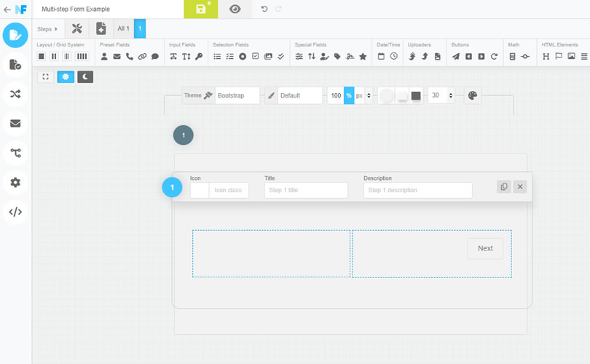
Task: Open the integrations branch icon in sidebar
Action: tap(15, 153)
